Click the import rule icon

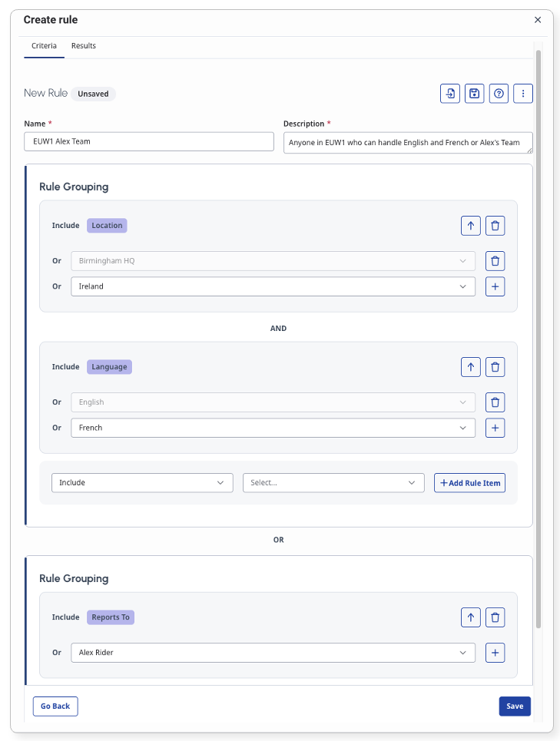(450, 94)
